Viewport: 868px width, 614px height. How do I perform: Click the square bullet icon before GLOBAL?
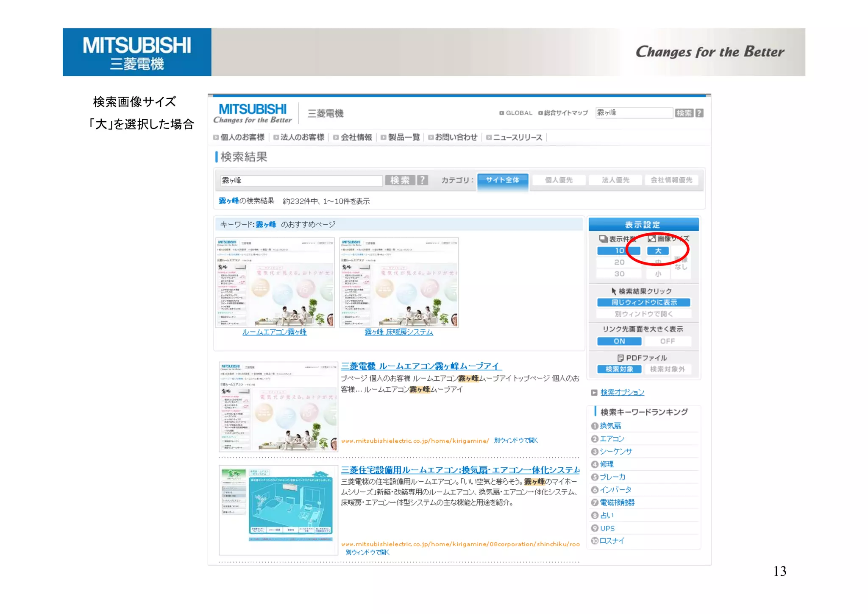click(x=501, y=113)
